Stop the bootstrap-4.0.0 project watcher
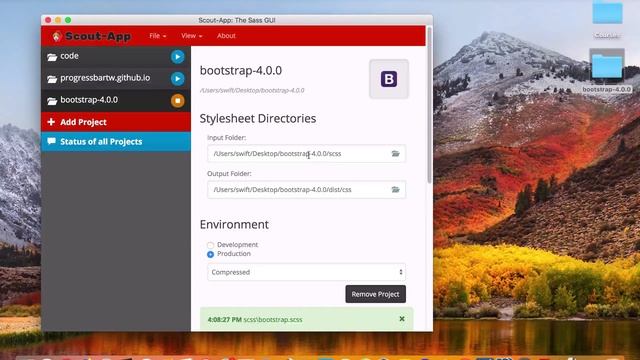Image resolution: width=640 pixels, height=360 pixels. pyautogui.click(x=177, y=100)
